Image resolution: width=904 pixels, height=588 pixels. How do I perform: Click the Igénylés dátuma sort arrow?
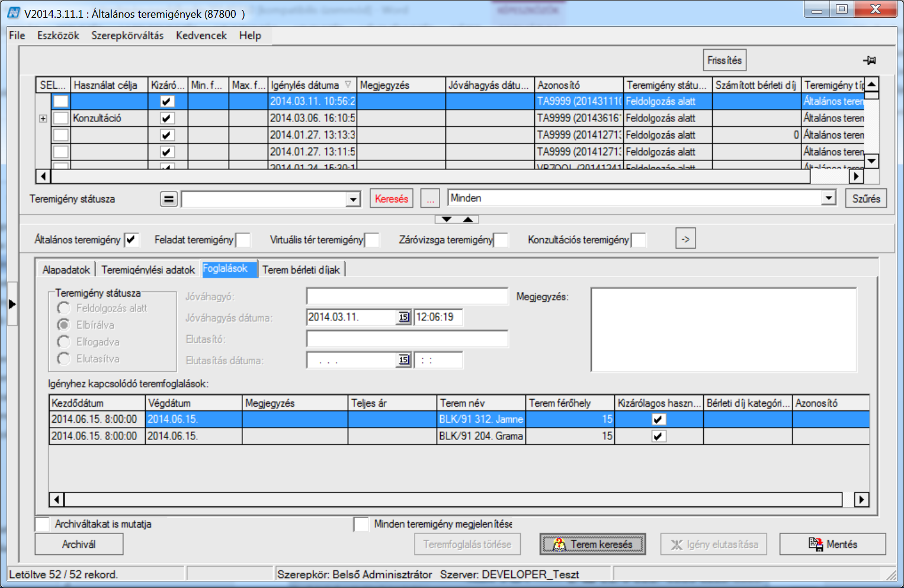click(x=348, y=85)
